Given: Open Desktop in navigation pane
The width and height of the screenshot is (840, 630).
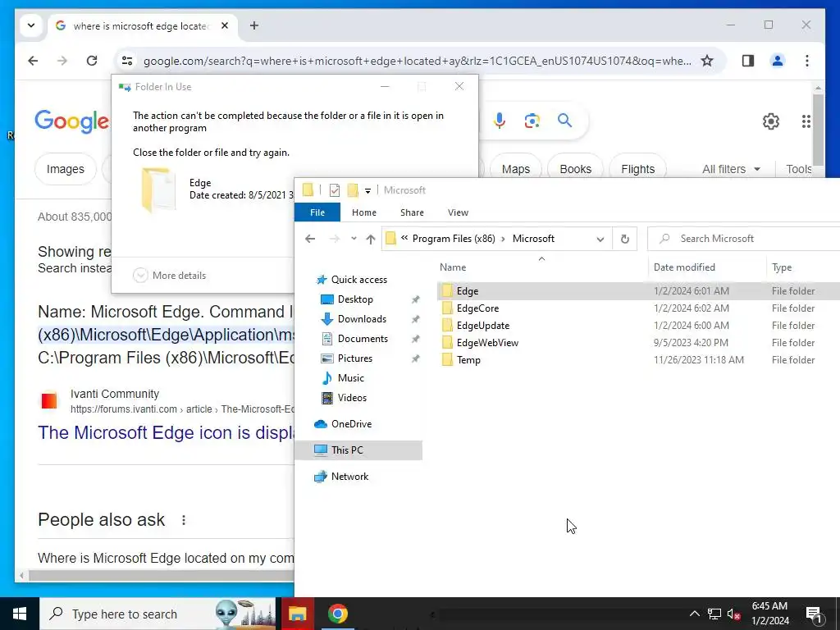Looking at the screenshot, I should coord(355,299).
